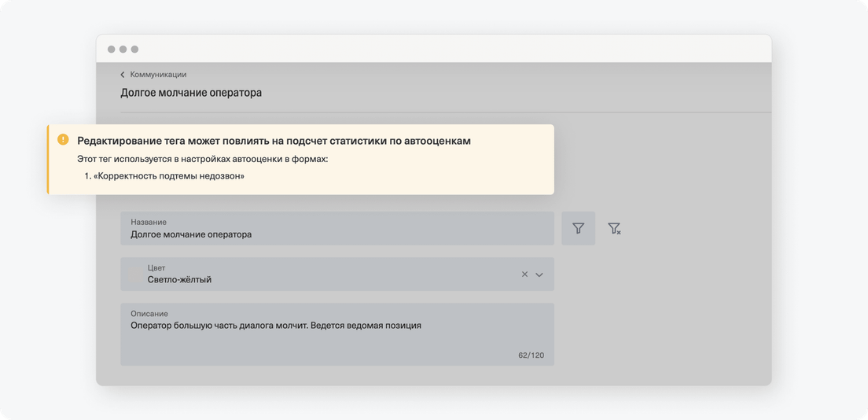868x420 pixels.
Task: Click the warning headline about автооценкам statistics
Action: tap(274, 141)
